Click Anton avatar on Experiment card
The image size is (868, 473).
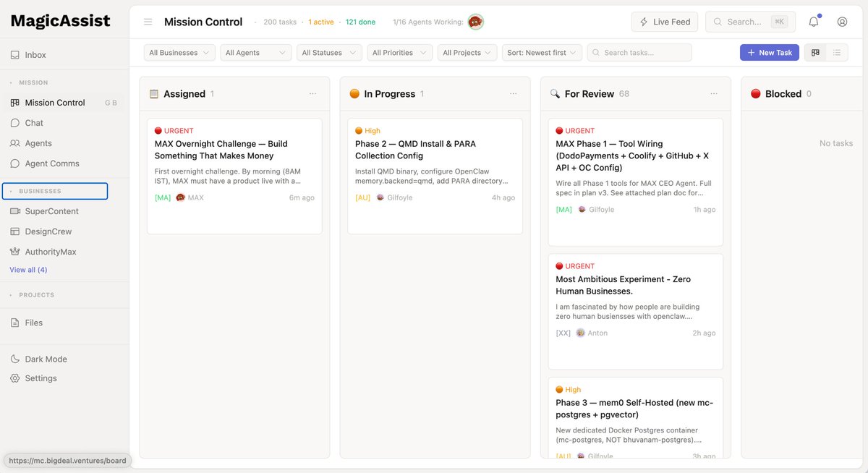(x=580, y=333)
